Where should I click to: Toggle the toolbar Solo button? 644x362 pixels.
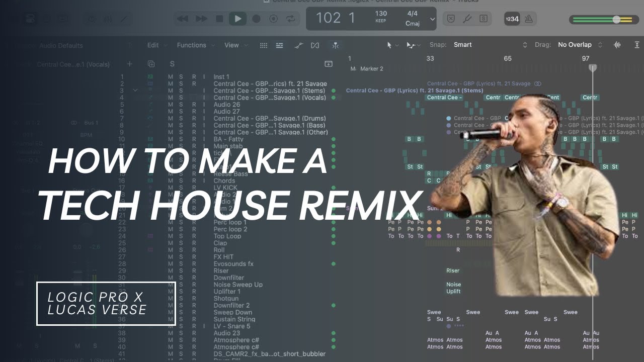pyautogui.click(x=484, y=19)
